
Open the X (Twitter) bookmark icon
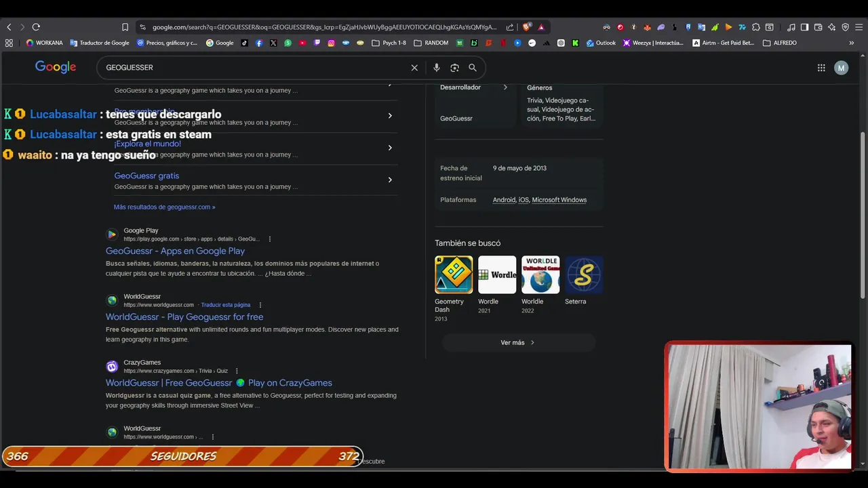pos(273,43)
